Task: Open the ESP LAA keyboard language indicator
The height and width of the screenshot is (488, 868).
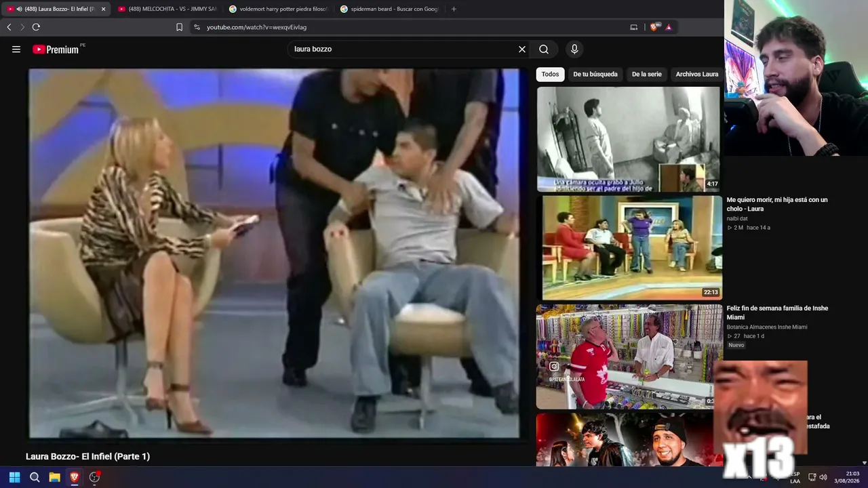Action: (x=795, y=477)
